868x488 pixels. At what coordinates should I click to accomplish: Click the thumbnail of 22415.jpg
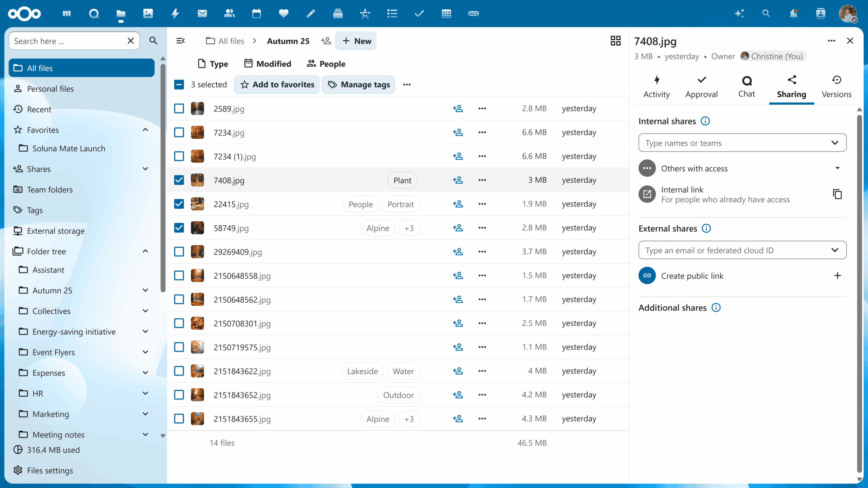(x=198, y=204)
